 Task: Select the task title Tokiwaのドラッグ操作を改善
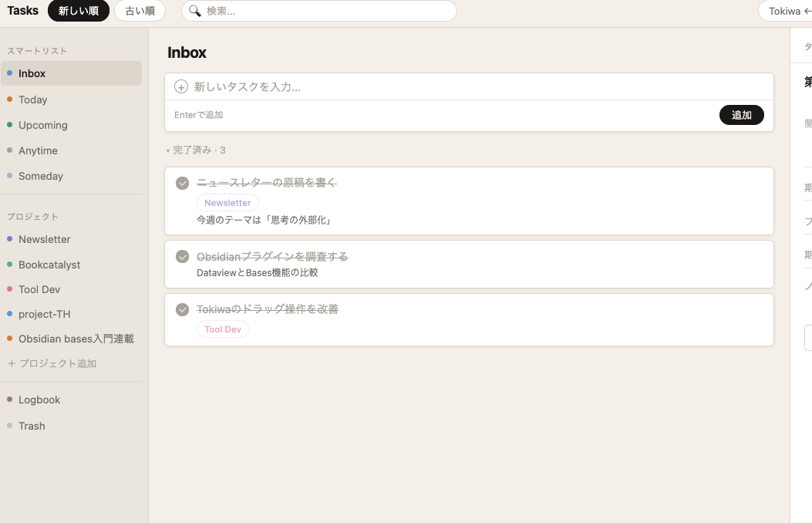pos(268,309)
